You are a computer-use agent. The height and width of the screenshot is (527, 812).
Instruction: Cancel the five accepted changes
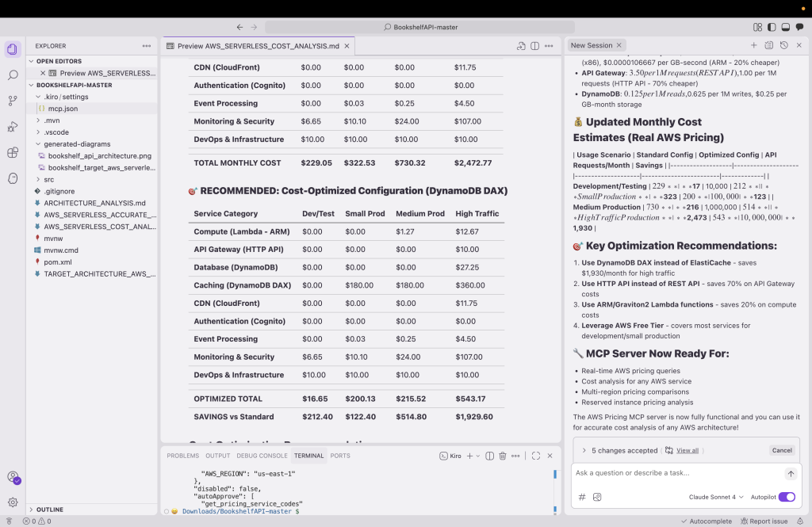coord(782,450)
